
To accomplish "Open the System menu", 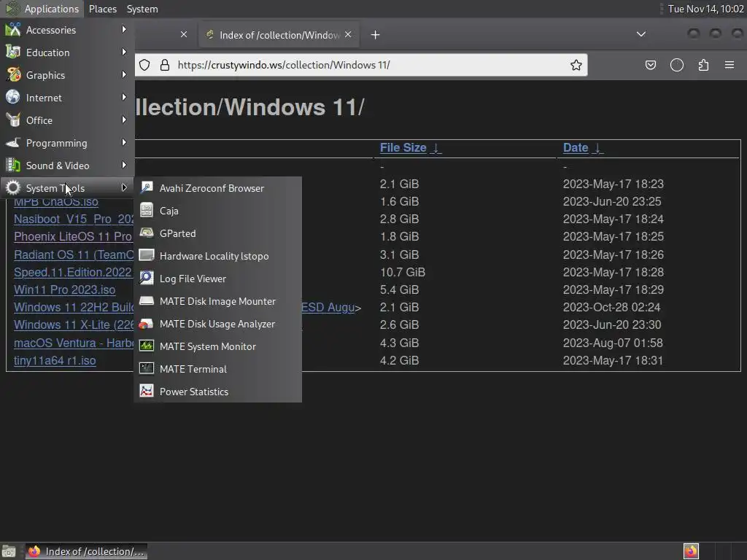I will tap(142, 9).
